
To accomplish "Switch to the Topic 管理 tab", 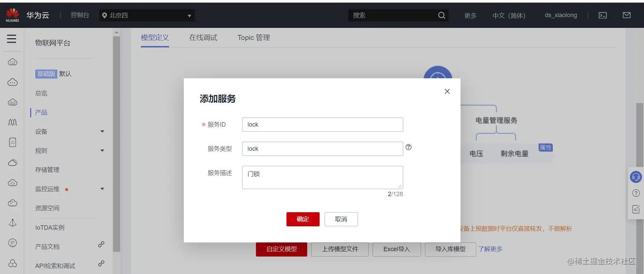I will point(254,37).
